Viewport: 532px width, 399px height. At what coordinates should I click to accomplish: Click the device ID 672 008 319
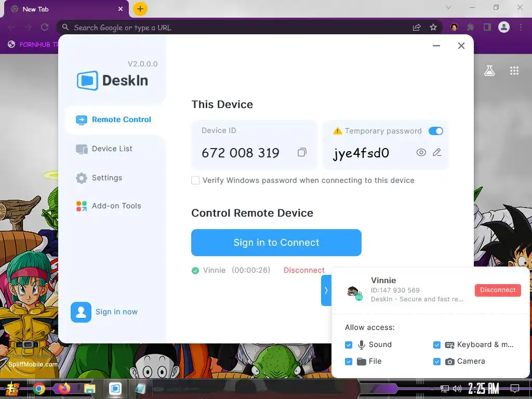point(240,153)
